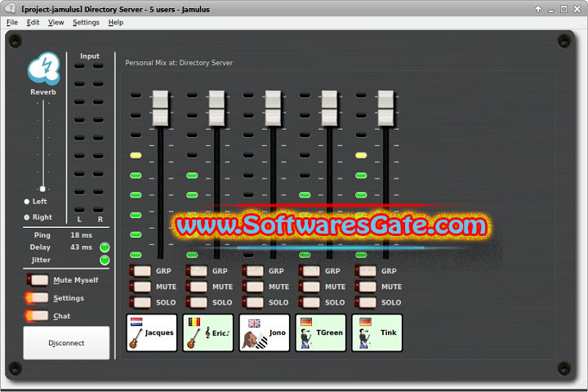Screen dimensions: 588x392
Task: Click the Delay status green indicator
Action: [x=105, y=247]
